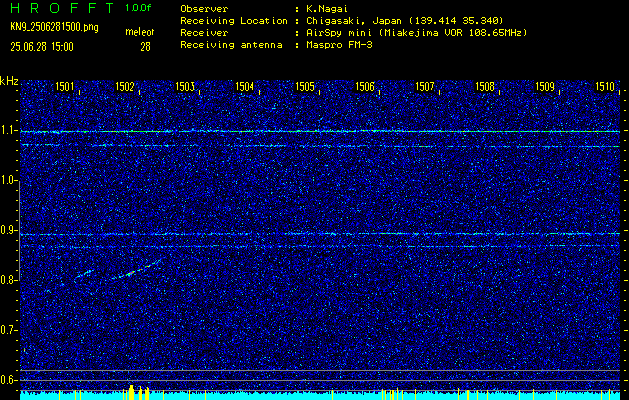Click the 1.1 frequency axis label
The image size is (629, 400).
click(7, 130)
